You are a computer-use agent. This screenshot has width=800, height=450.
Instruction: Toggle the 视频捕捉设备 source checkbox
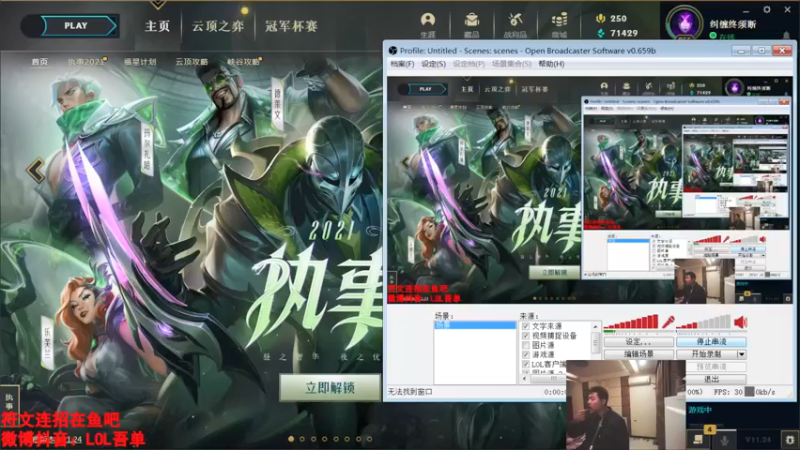pos(526,335)
